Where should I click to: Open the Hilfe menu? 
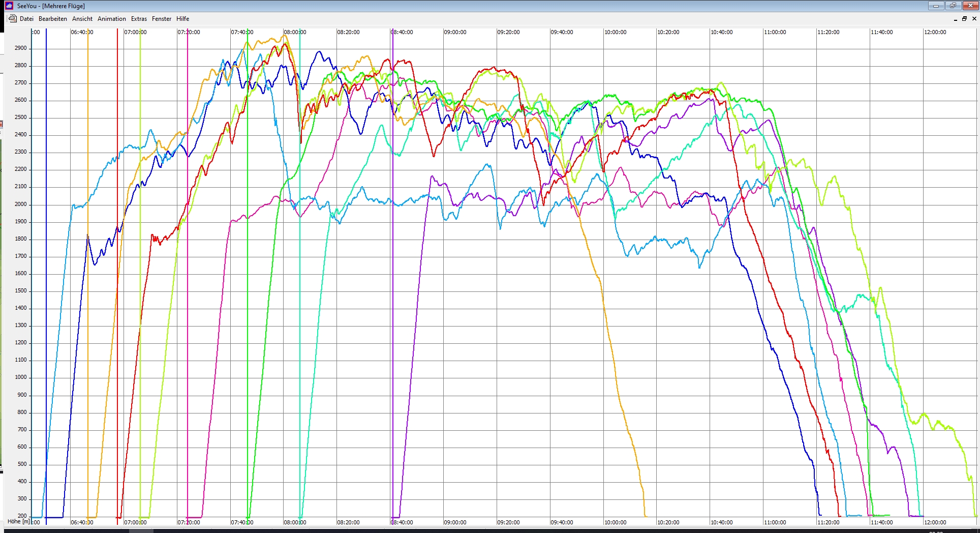[x=183, y=19]
